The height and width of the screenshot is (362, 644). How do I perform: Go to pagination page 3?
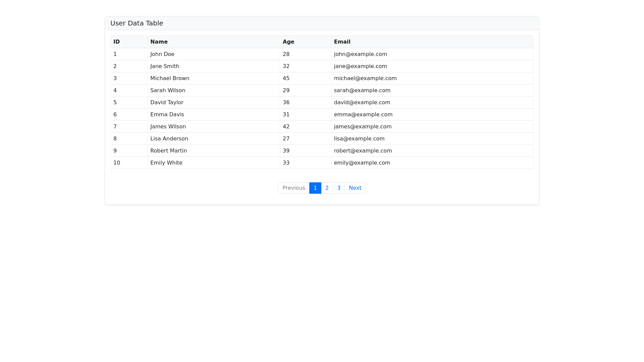click(339, 188)
